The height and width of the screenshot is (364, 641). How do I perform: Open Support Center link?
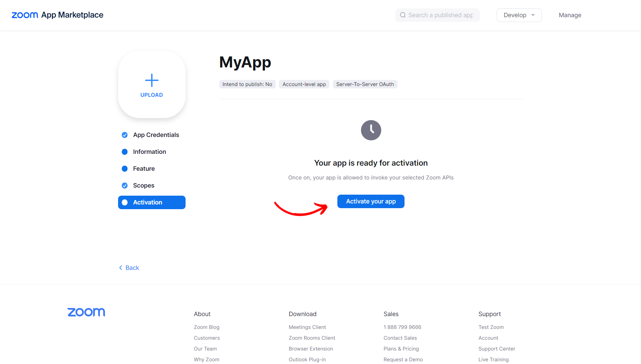tap(497, 349)
